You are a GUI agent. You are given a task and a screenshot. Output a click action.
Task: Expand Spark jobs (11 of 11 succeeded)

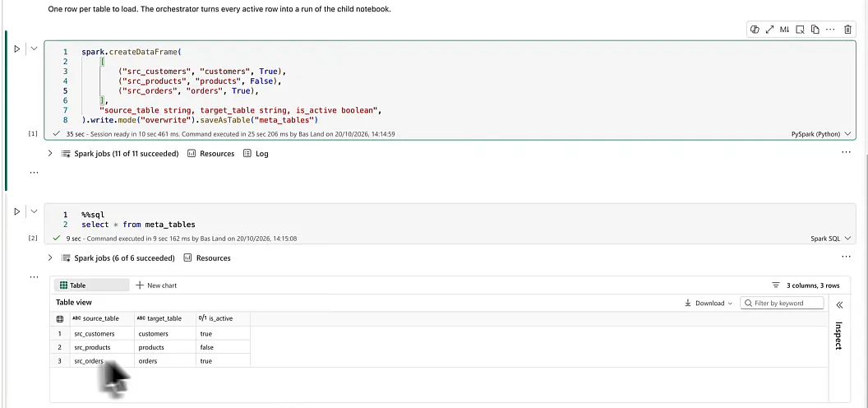(50, 154)
